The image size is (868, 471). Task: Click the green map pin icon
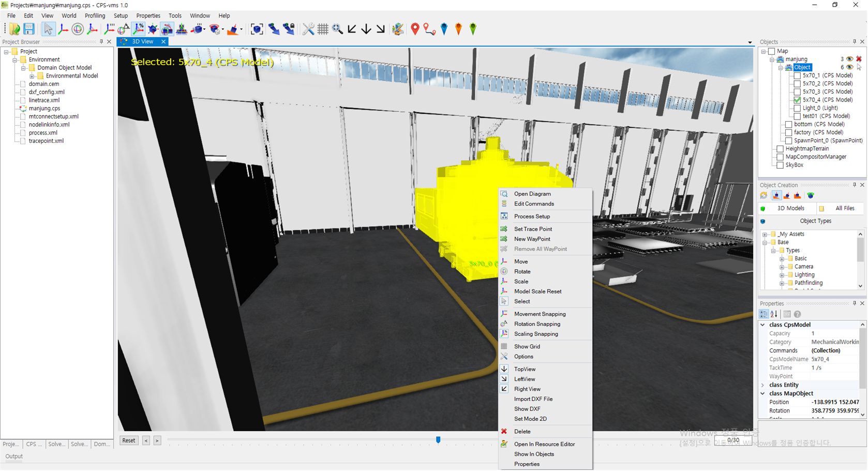[x=473, y=29]
